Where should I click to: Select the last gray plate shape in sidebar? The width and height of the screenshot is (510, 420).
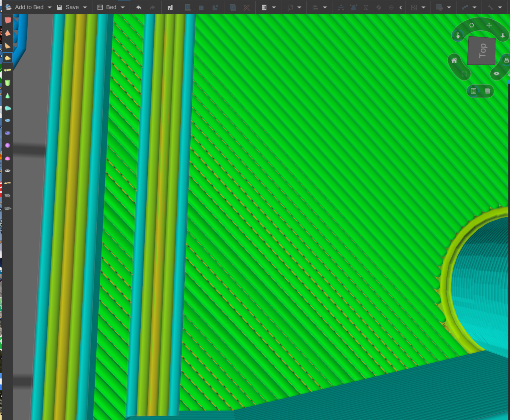[8, 208]
